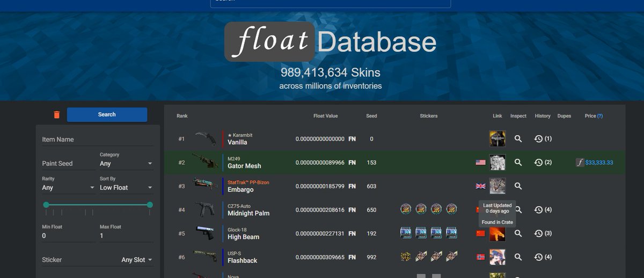Click the Gator Mesh item name
The image size is (644, 278).
point(244,166)
